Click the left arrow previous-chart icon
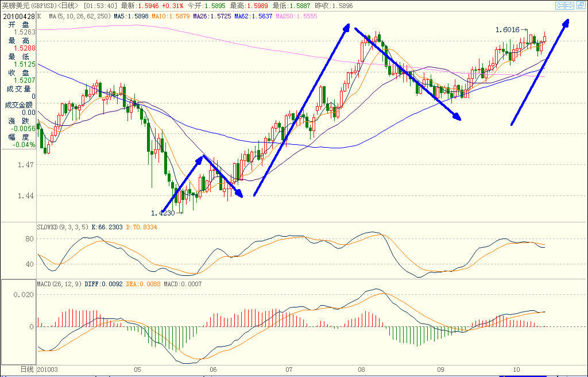 click(x=559, y=6)
